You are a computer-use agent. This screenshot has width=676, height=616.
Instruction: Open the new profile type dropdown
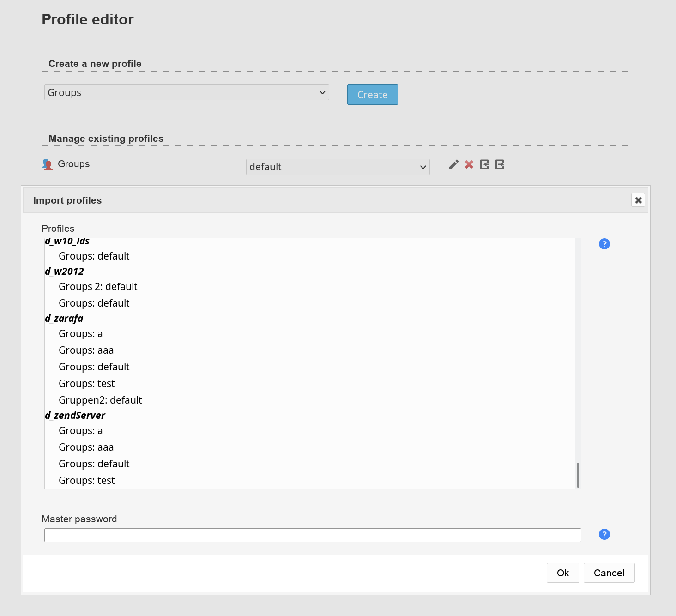[x=187, y=92]
